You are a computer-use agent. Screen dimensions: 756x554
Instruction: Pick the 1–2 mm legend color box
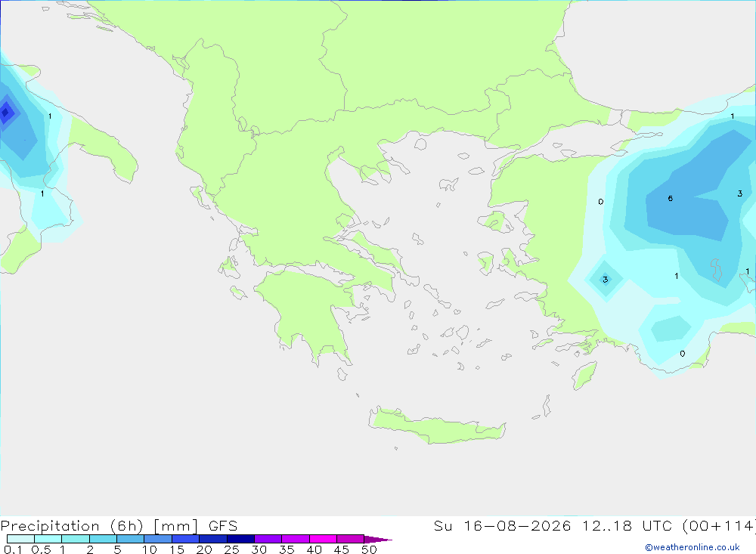pyautogui.click(x=75, y=539)
